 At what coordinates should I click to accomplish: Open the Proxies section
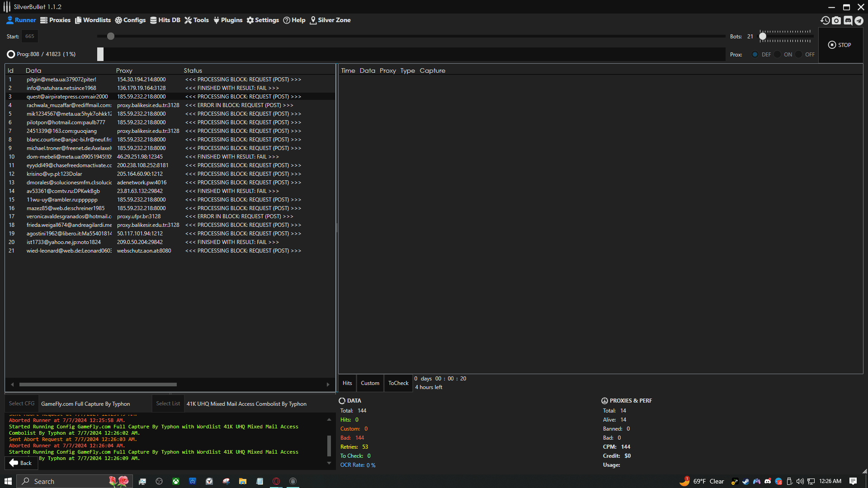click(55, 20)
